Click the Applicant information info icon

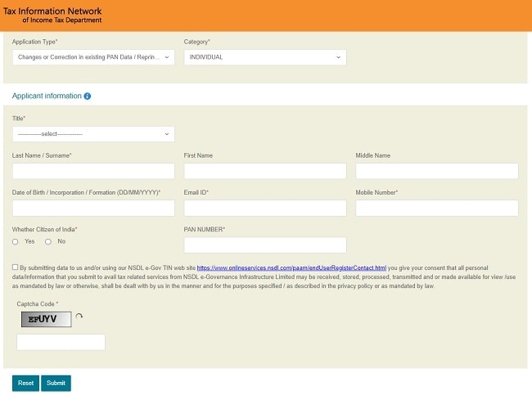tap(88, 97)
